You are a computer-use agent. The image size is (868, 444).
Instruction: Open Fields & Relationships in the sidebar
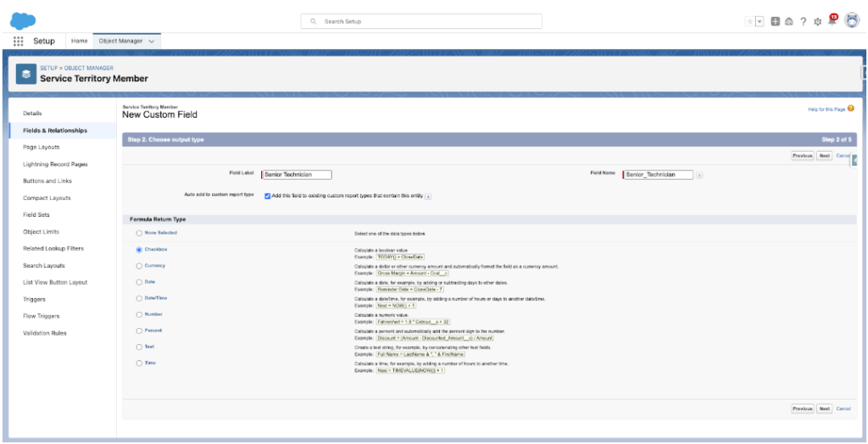click(x=55, y=130)
